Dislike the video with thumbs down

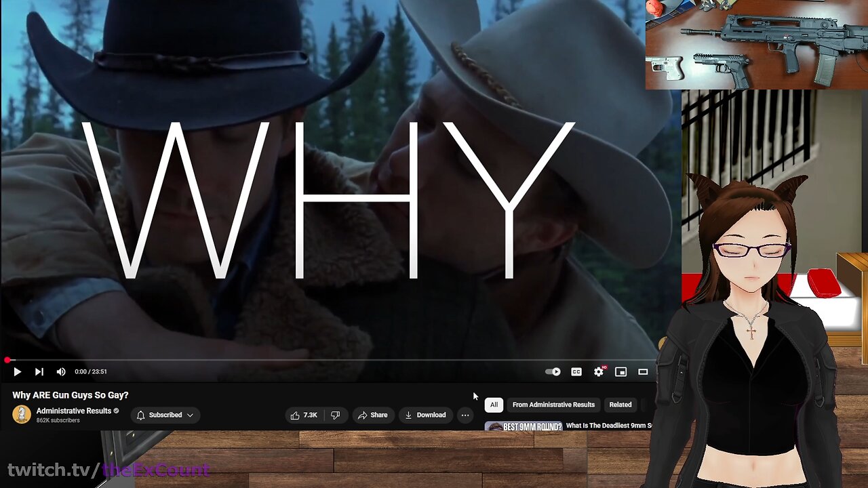(x=335, y=415)
